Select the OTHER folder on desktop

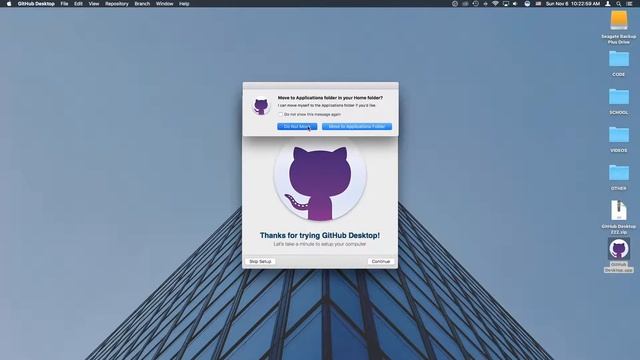click(619, 173)
